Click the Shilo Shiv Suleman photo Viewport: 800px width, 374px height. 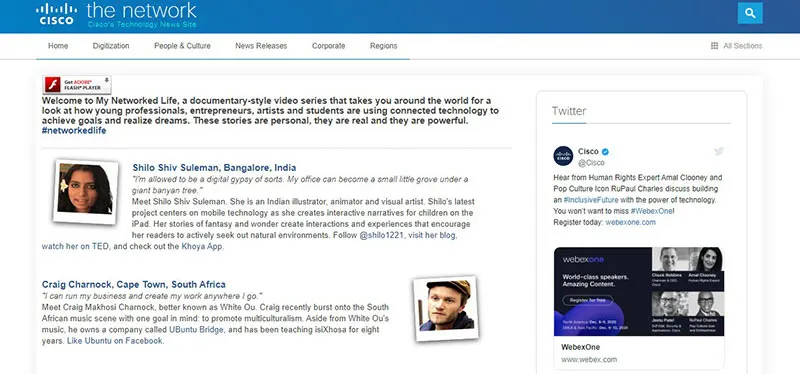pyautogui.click(x=85, y=191)
